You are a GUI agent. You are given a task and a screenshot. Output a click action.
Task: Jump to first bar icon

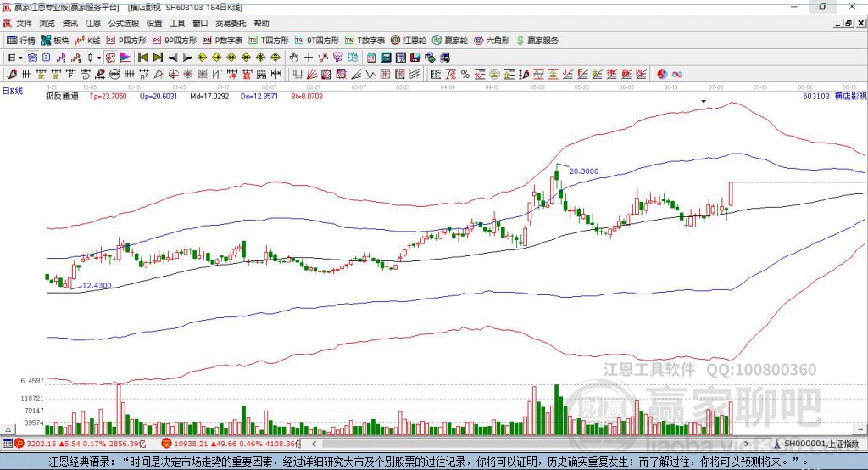142,58
